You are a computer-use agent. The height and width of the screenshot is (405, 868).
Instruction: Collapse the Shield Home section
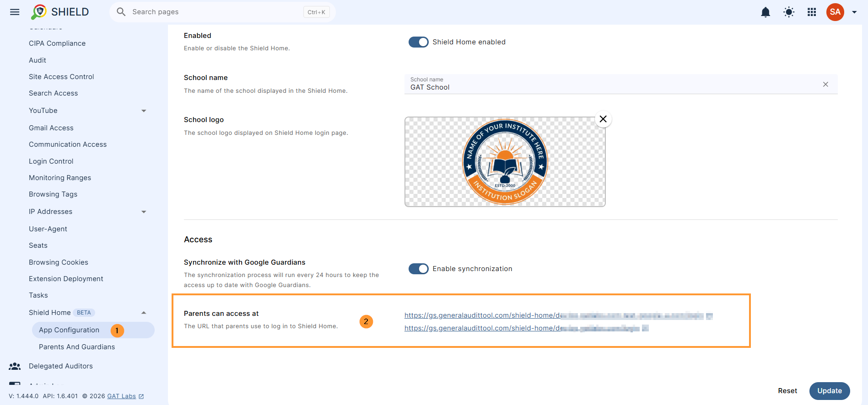tap(144, 313)
